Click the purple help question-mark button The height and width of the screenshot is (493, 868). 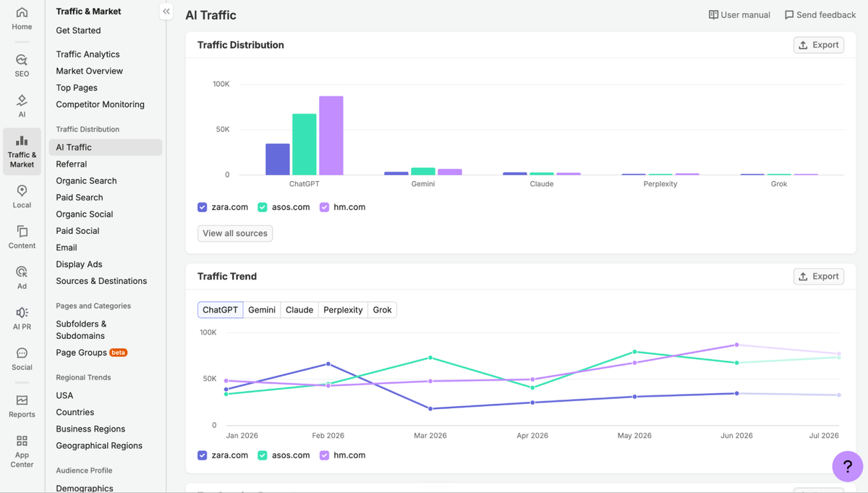(847, 466)
